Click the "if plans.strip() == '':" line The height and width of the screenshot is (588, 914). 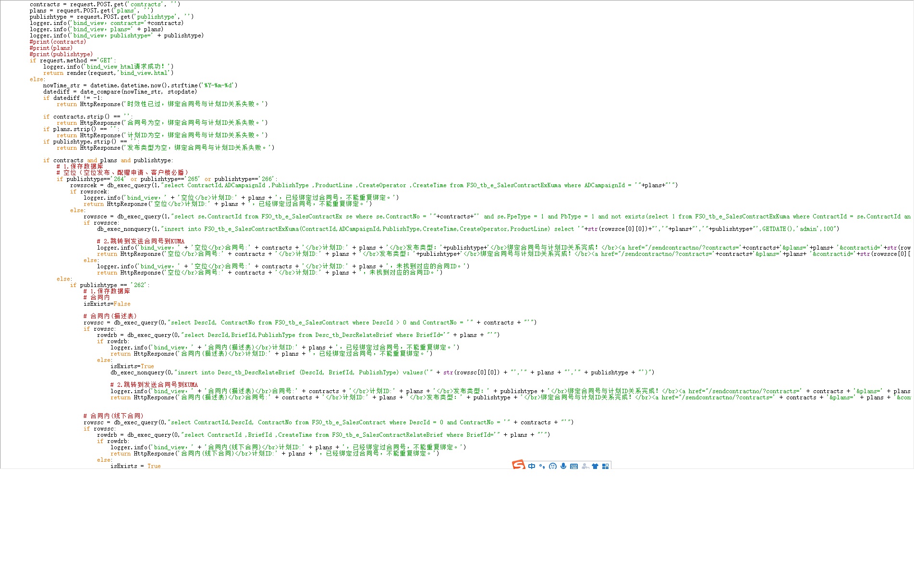81,129
